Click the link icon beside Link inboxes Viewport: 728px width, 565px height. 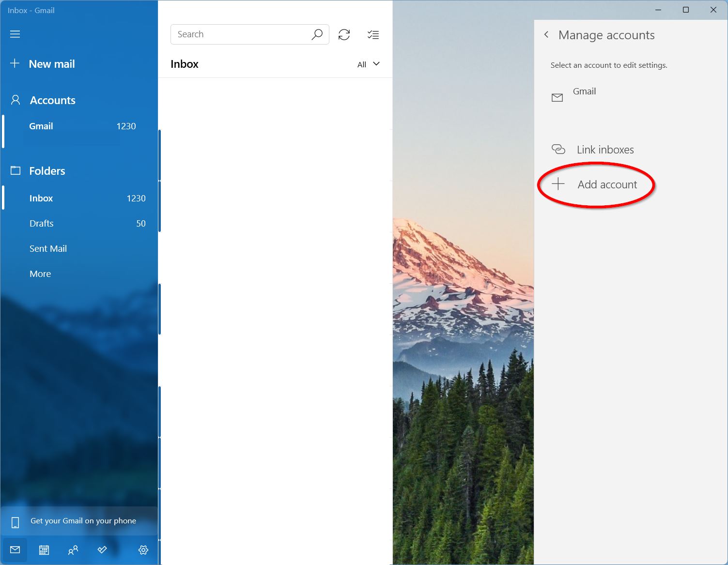click(x=558, y=149)
